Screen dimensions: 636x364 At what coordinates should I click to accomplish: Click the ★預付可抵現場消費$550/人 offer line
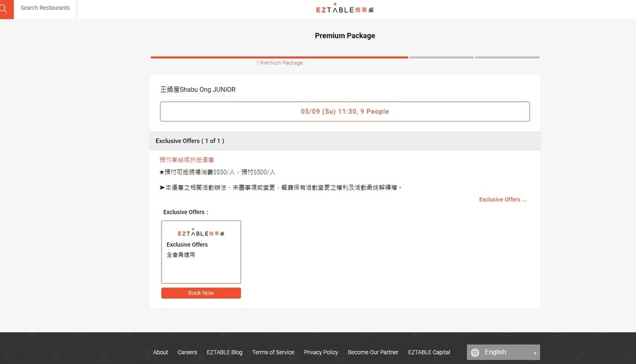(217, 172)
